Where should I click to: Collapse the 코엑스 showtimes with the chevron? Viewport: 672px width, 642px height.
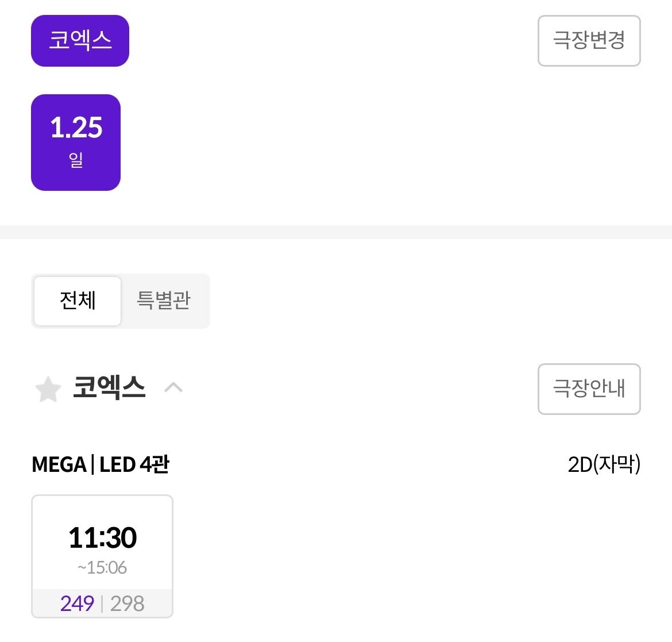coord(173,388)
